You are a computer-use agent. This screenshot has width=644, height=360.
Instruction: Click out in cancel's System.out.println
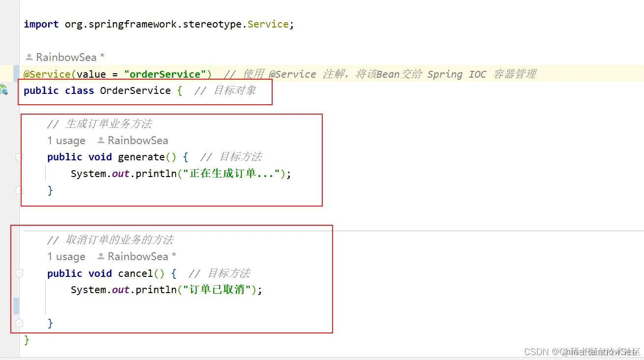(121, 290)
